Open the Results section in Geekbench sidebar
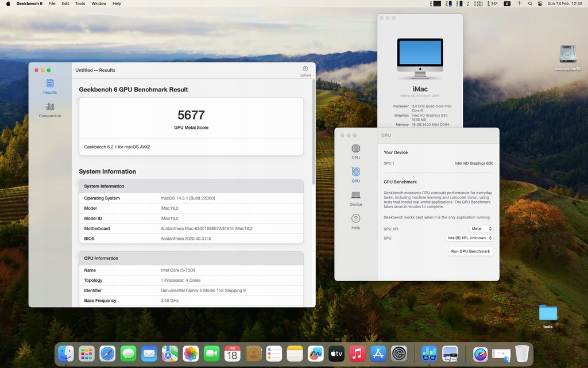Screen dimensions: 588x368 click(x=50, y=86)
